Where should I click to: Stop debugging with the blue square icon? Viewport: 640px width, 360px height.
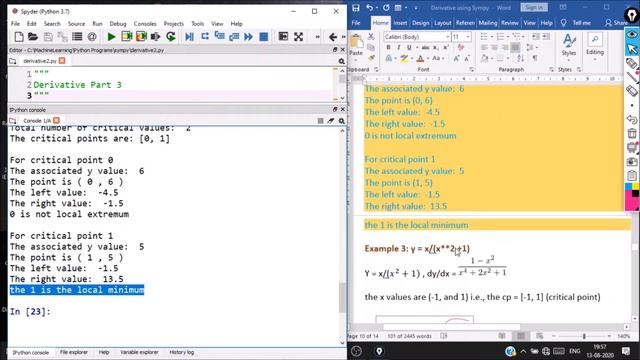(x=264, y=37)
